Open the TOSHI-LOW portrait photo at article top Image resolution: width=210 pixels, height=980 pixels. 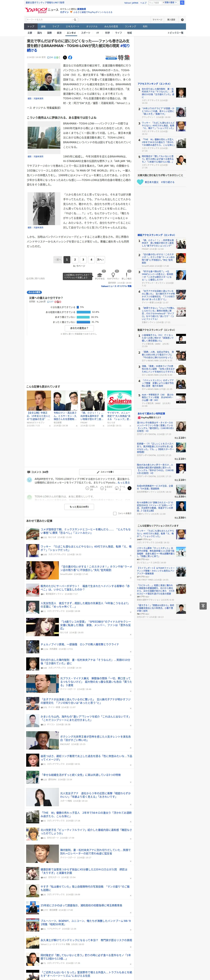44,80
